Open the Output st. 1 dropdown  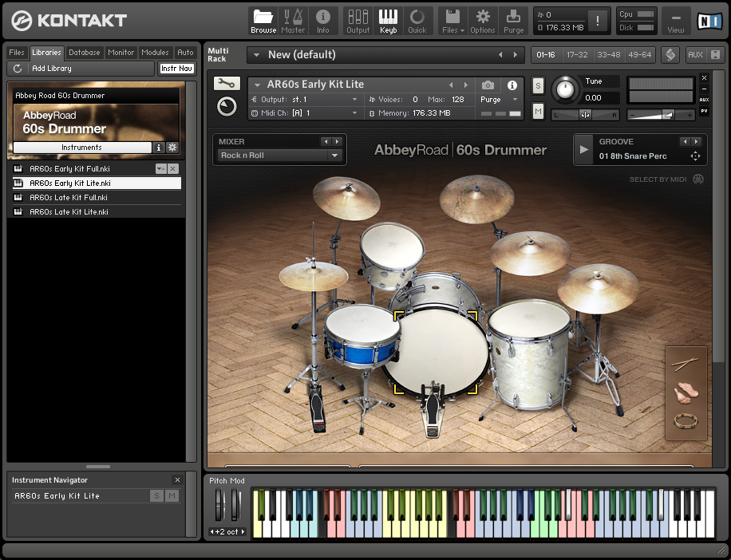[x=355, y=99]
